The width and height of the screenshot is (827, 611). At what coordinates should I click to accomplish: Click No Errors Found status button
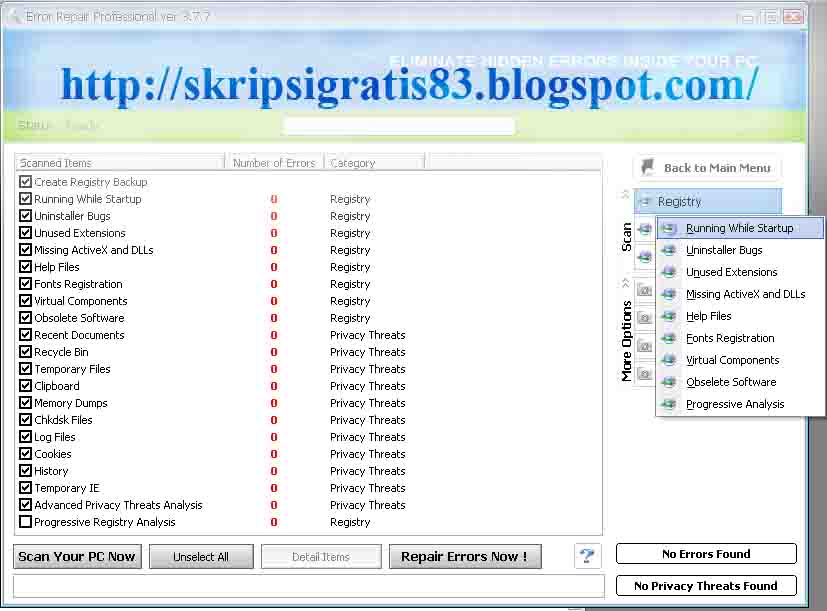(x=706, y=553)
